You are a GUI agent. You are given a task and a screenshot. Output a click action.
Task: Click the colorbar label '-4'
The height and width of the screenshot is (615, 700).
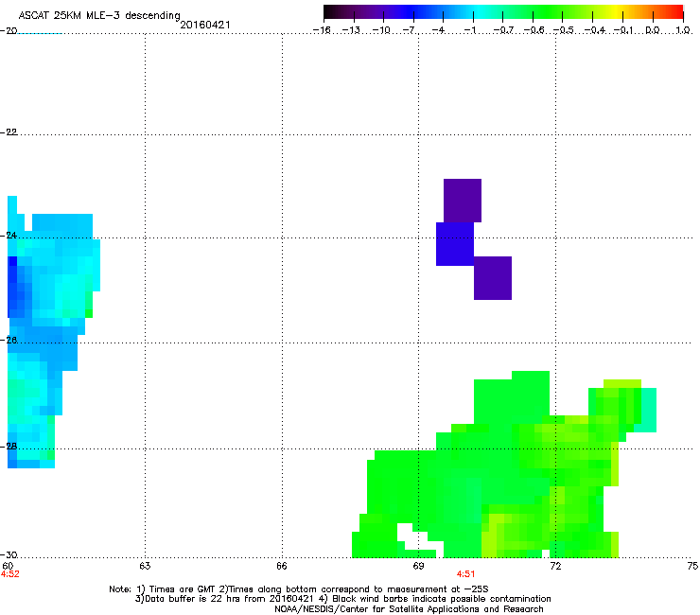pos(439,30)
